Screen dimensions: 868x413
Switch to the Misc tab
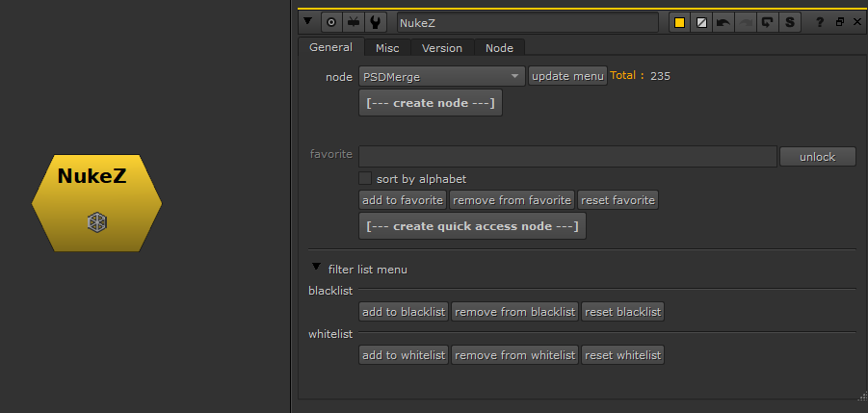click(387, 48)
